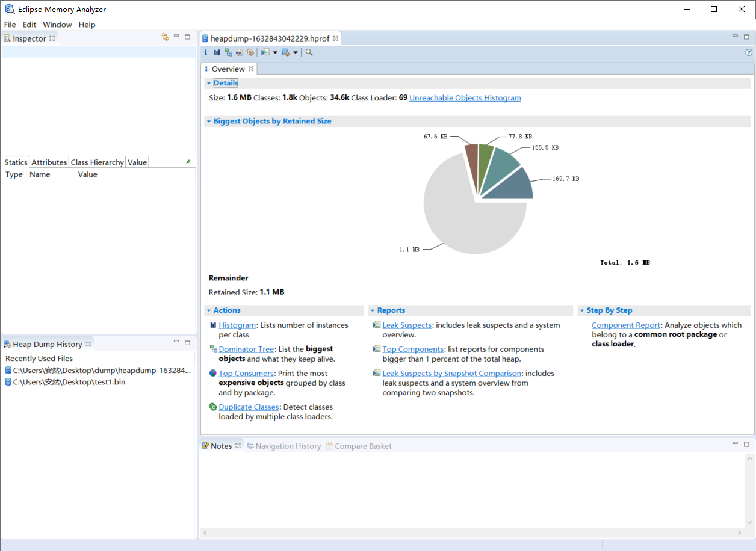Close the Heap Dump History tab
This screenshot has height=551, width=756.
point(88,344)
